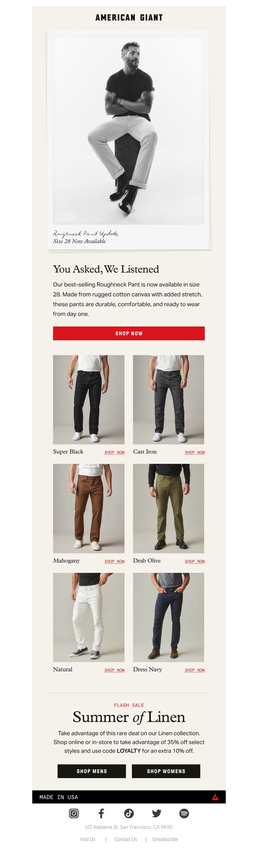Image resolution: width=258 pixels, height=868 pixels.
Task: Open the TikTok icon in the footer
Action: click(x=129, y=813)
